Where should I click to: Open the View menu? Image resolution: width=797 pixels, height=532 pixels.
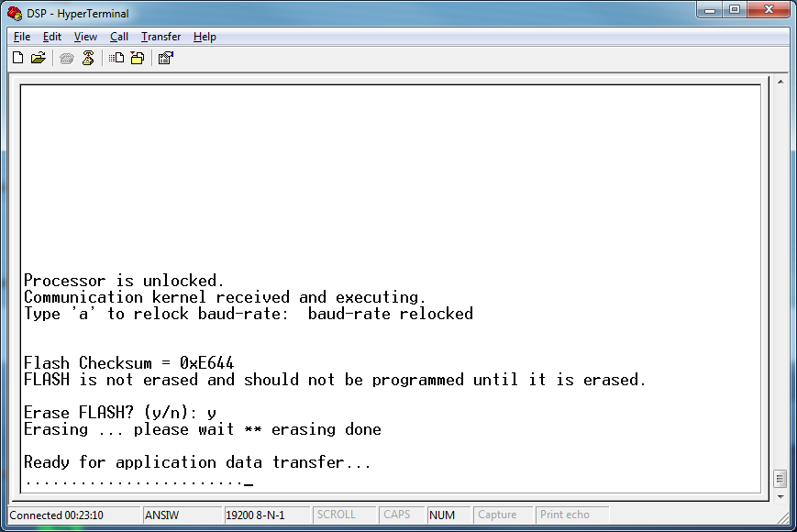[x=84, y=37]
